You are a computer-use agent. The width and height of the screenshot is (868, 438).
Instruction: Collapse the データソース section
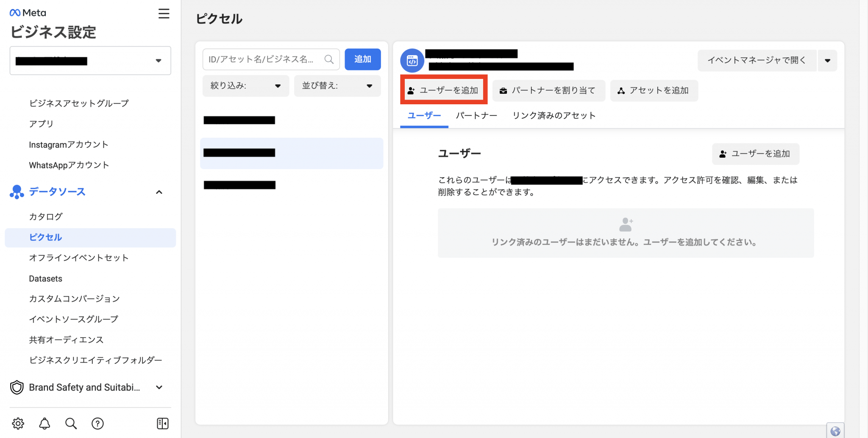159,192
